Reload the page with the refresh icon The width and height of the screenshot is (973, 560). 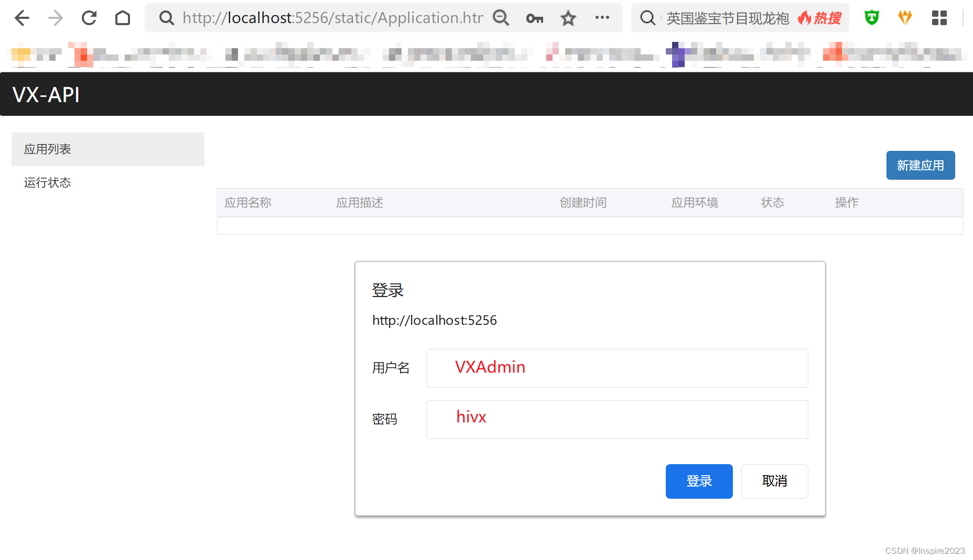tap(89, 18)
